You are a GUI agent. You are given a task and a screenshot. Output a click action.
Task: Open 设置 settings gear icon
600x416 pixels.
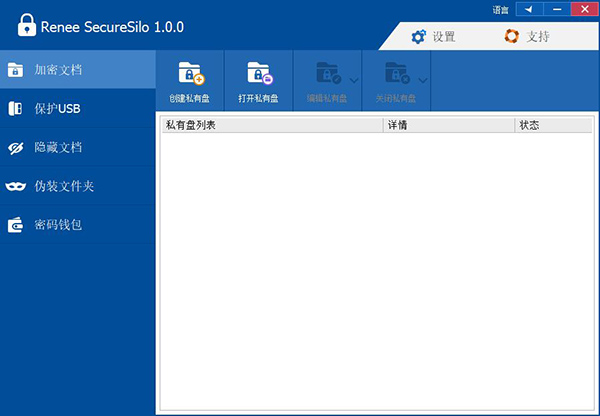point(418,37)
